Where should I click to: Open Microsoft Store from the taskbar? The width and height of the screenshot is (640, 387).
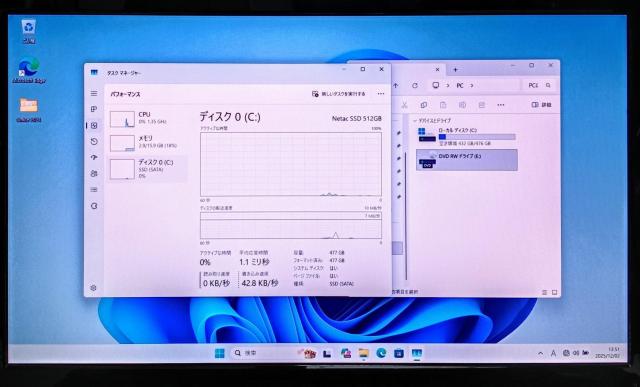tap(399, 353)
